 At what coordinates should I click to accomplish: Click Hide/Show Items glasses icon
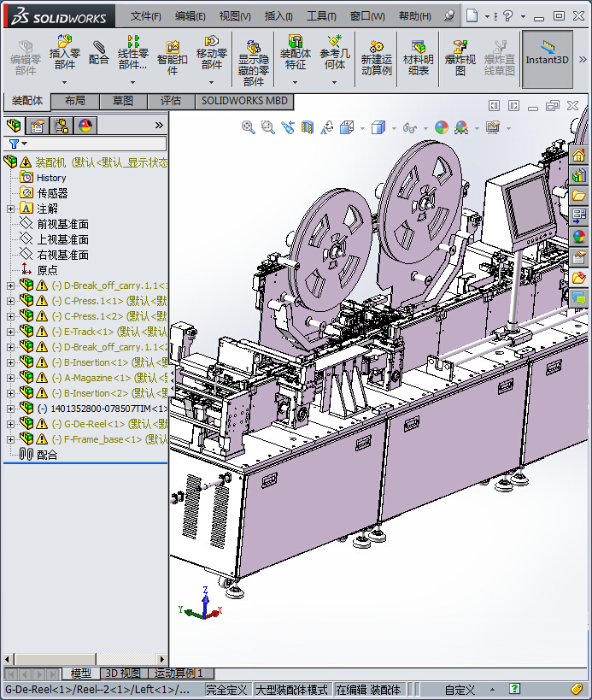point(409,128)
